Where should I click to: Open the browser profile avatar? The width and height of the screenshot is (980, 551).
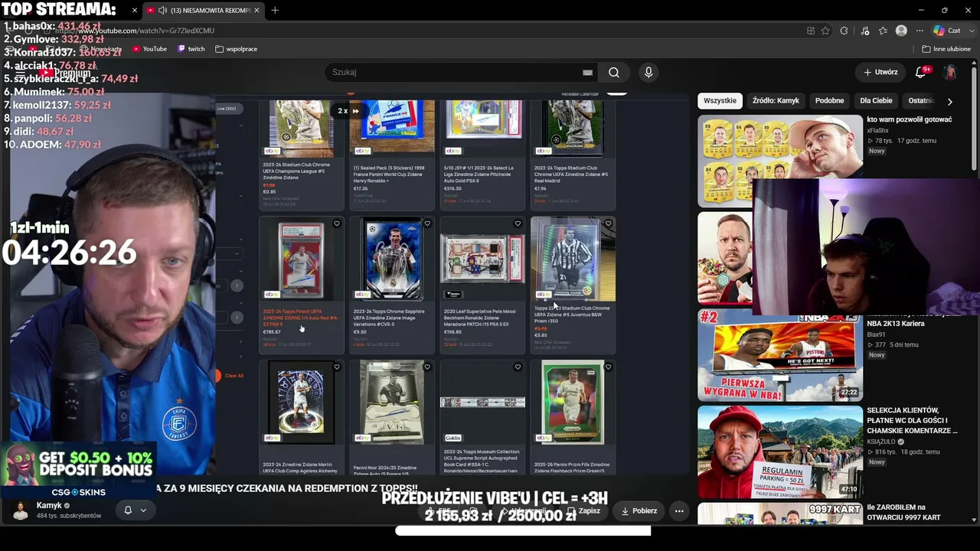901,31
